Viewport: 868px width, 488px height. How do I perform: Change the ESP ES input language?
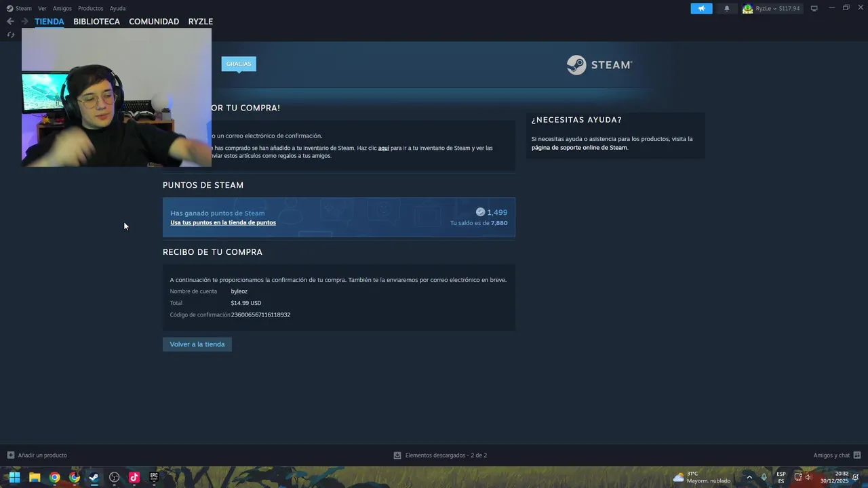click(781, 477)
